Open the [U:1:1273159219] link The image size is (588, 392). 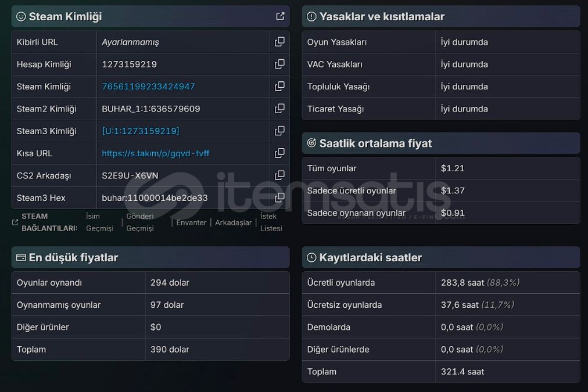click(x=141, y=131)
